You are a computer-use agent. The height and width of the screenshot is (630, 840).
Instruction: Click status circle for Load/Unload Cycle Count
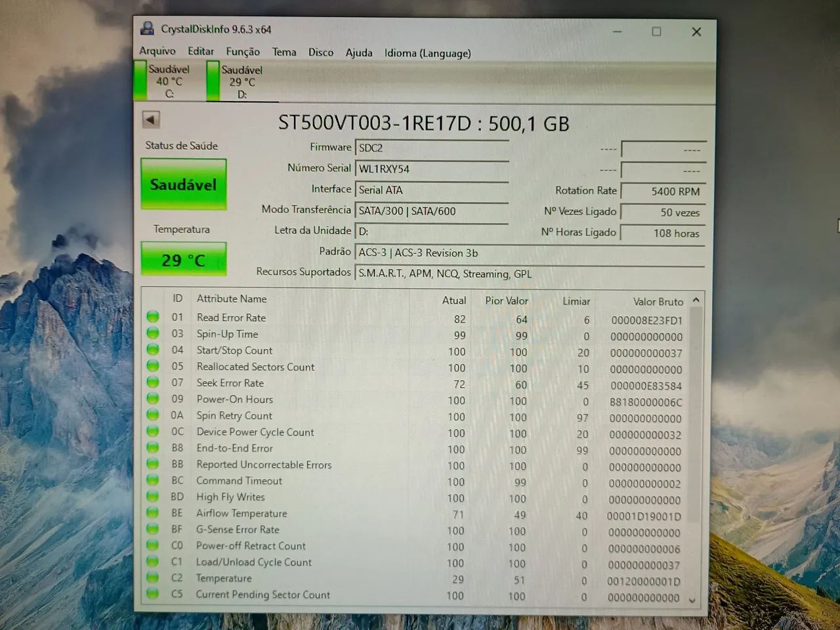point(153,562)
